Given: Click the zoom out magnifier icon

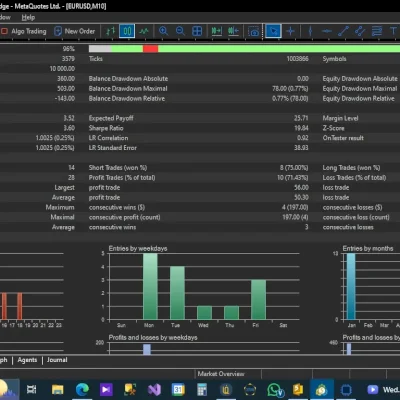Looking at the screenshot, I should click(x=180, y=31).
